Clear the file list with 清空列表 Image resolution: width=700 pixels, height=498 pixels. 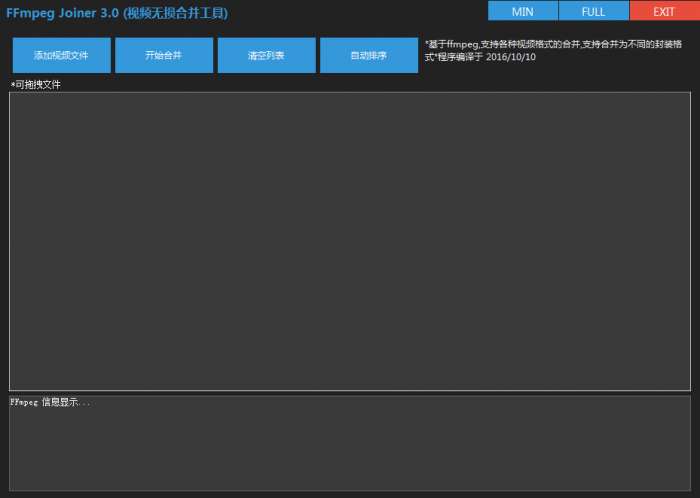coord(267,55)
